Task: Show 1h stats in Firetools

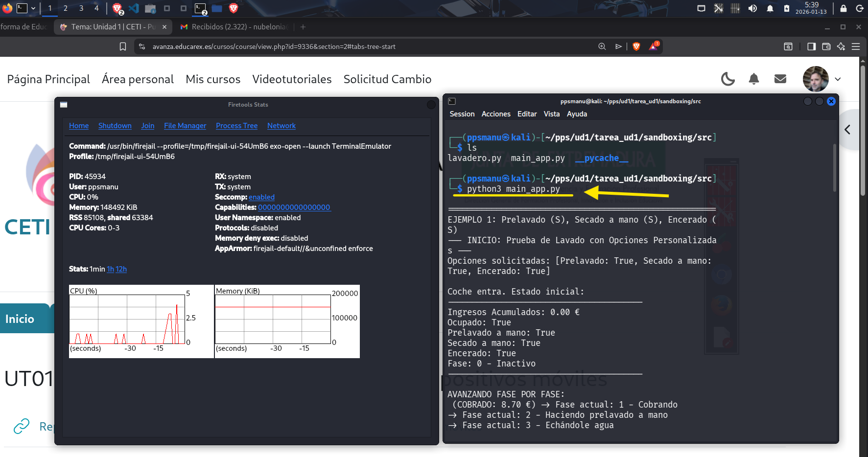Action: 111,269
